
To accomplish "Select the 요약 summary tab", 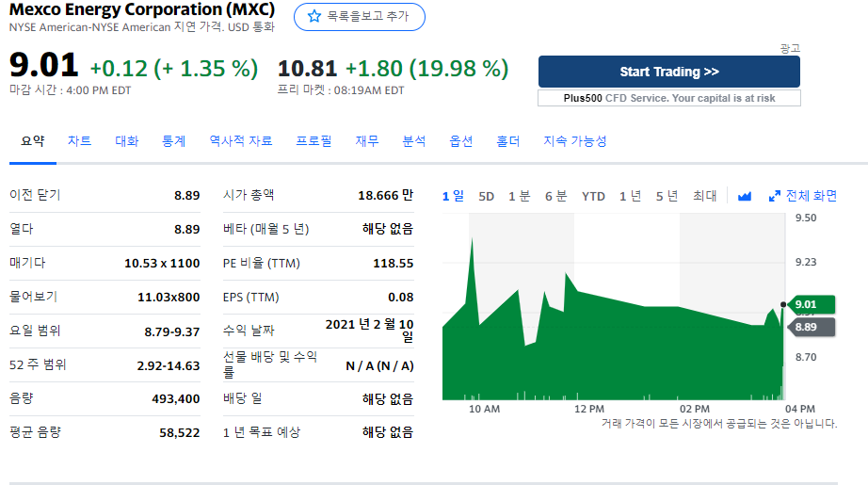I will (33, 141).
